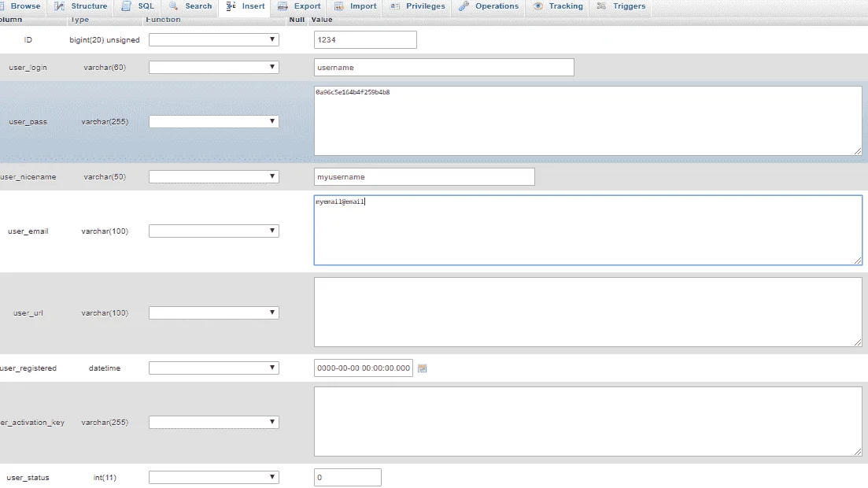Click the user_login column label

click(x=28, y=68)
